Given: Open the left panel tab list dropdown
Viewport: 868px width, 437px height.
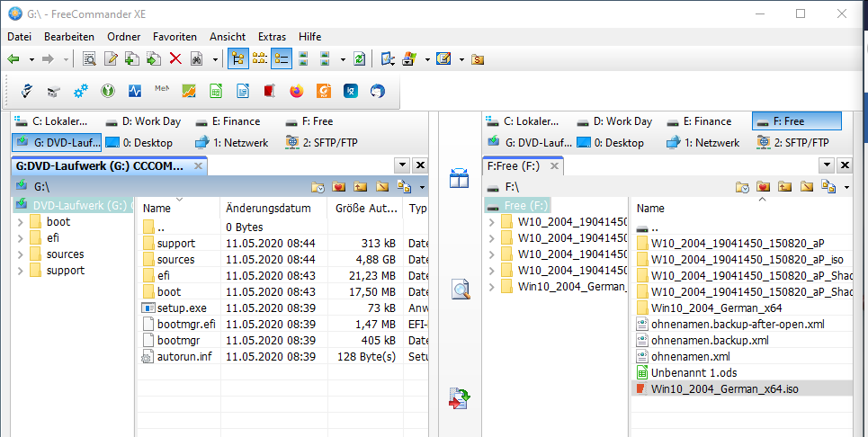Looking at the screenshot, I should (402, 165).
